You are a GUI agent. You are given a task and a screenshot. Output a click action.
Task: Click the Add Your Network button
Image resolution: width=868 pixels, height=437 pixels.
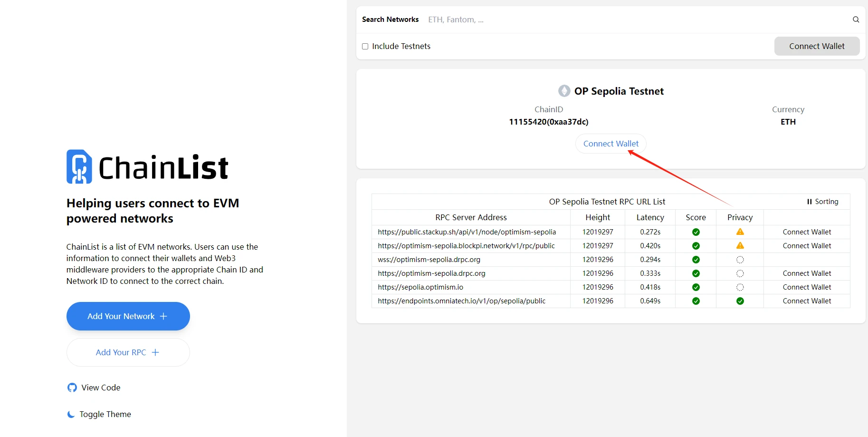[128, 316]
